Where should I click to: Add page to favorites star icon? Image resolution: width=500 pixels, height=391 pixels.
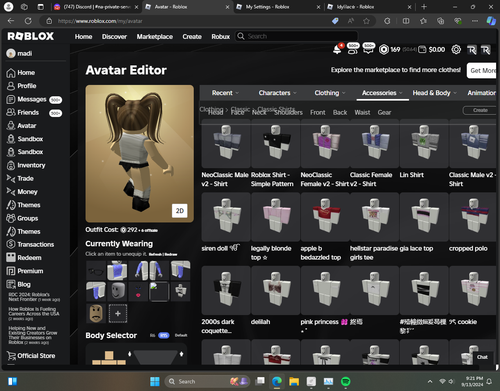pos(366,21)
